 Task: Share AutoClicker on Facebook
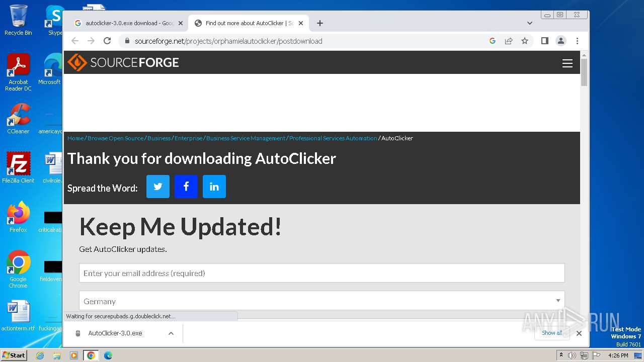186,187
